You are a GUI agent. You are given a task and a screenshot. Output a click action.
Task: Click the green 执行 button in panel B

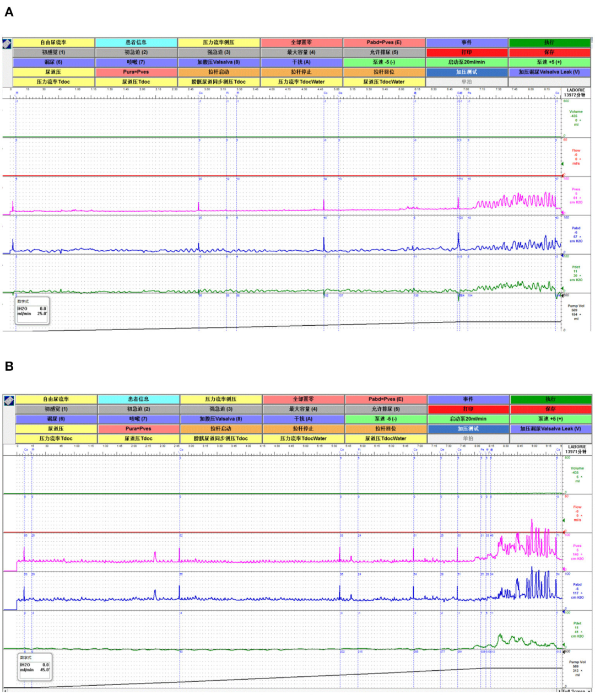pyautogui.click(x=550, y=399)
